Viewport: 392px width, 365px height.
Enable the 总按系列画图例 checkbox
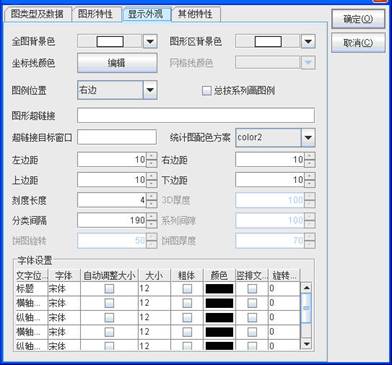207,91
